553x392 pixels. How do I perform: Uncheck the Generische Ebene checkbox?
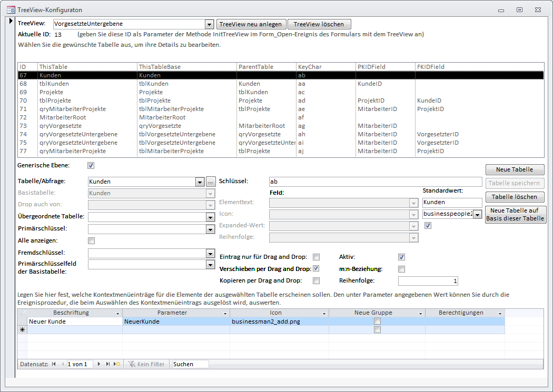click(x=91, y=165)
